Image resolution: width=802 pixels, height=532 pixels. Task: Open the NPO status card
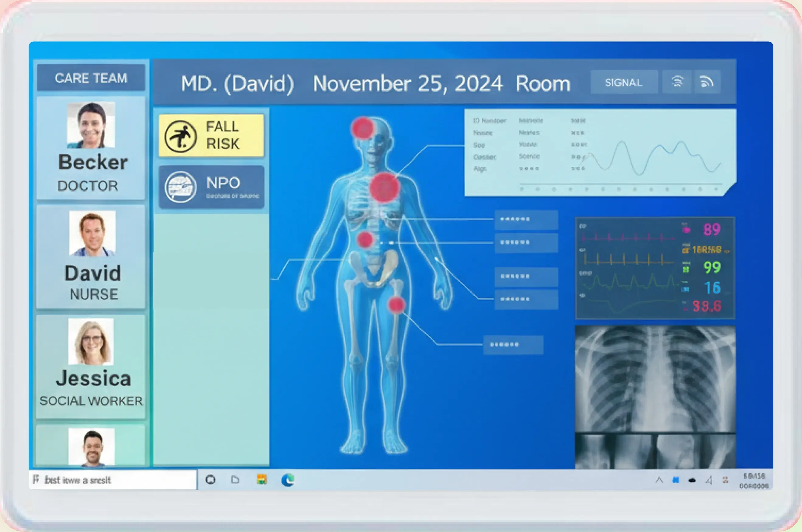211,187
